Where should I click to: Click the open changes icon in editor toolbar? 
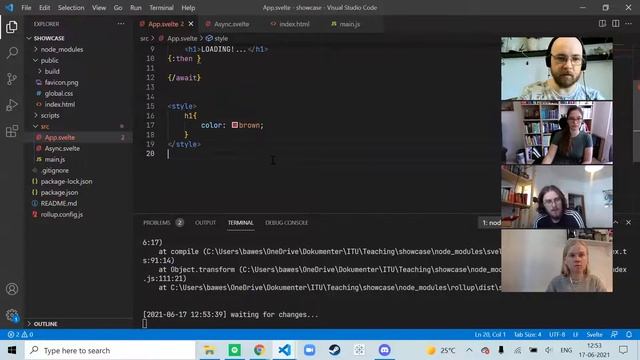click(x=602, y=24)
